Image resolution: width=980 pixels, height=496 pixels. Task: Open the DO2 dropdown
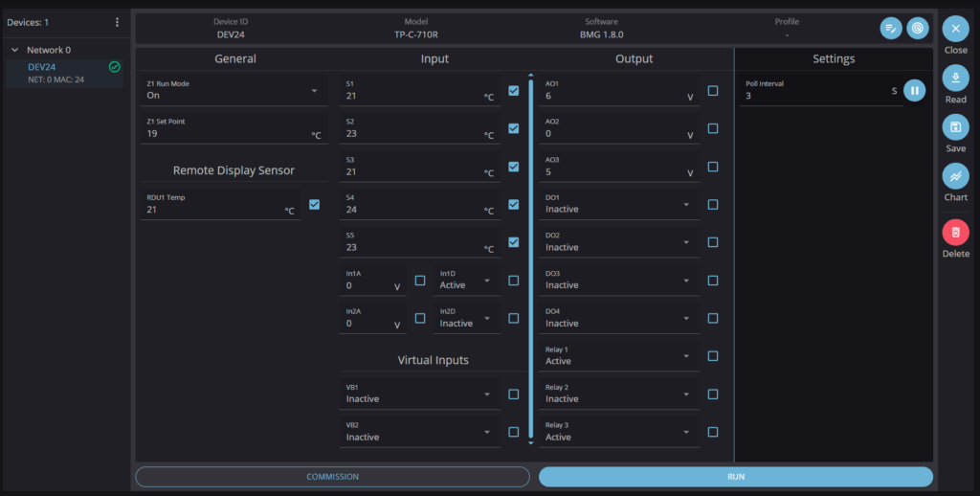[x=619, y=242]
